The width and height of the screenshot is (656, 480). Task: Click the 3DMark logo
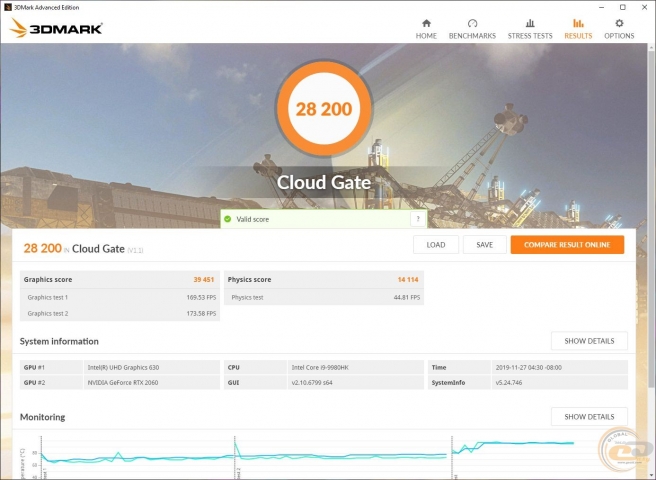click(x=56, y=28)
